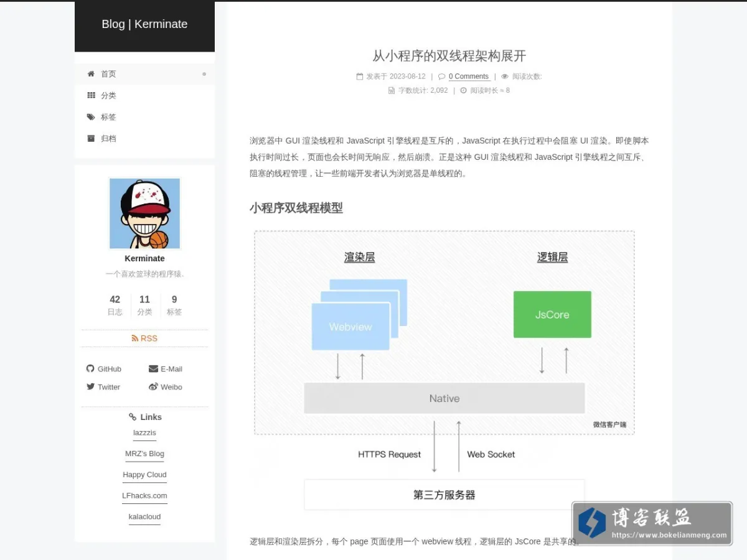Click the home icon beside 首页
The image size is (747, 560).
pyautogui.click(x=91, y=74)
